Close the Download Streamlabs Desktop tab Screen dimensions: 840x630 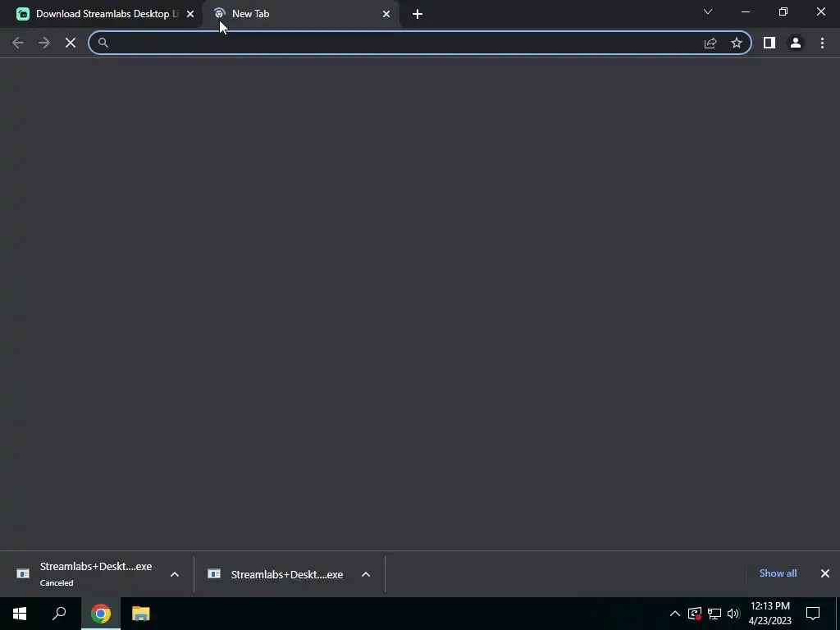click(190, 14)
